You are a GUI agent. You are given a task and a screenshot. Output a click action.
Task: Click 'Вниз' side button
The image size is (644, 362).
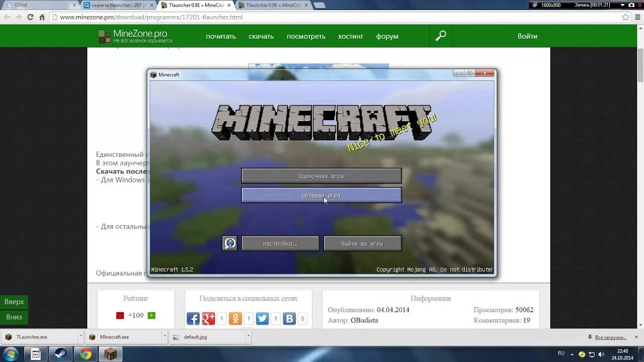pos(14,317)
